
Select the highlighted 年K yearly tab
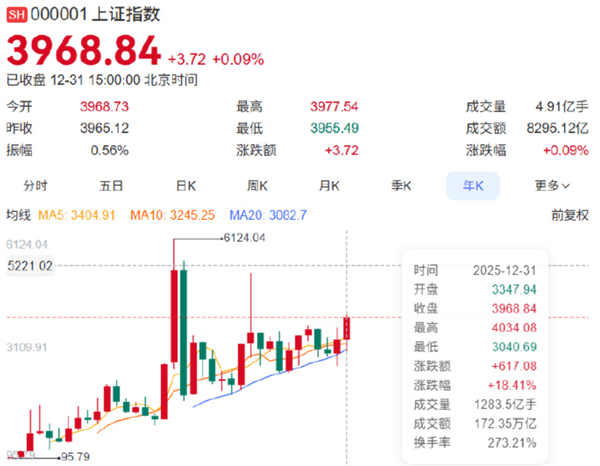473,186
